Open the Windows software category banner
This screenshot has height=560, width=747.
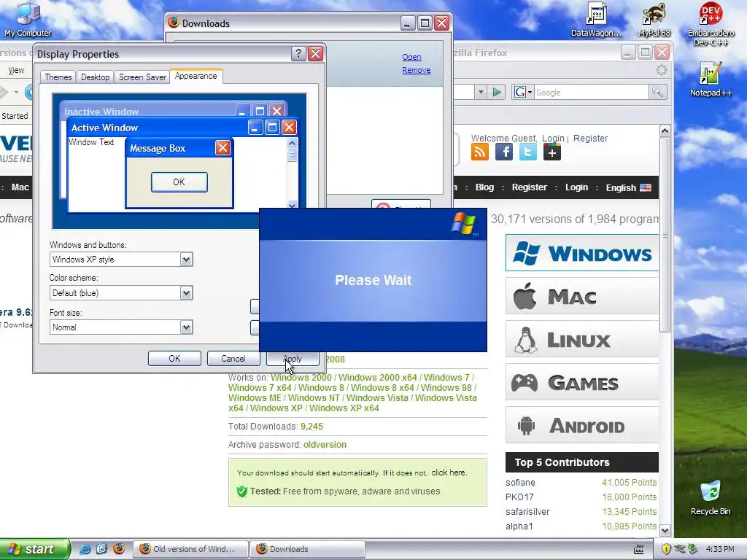pyautogui.click(x=582, y=253)
